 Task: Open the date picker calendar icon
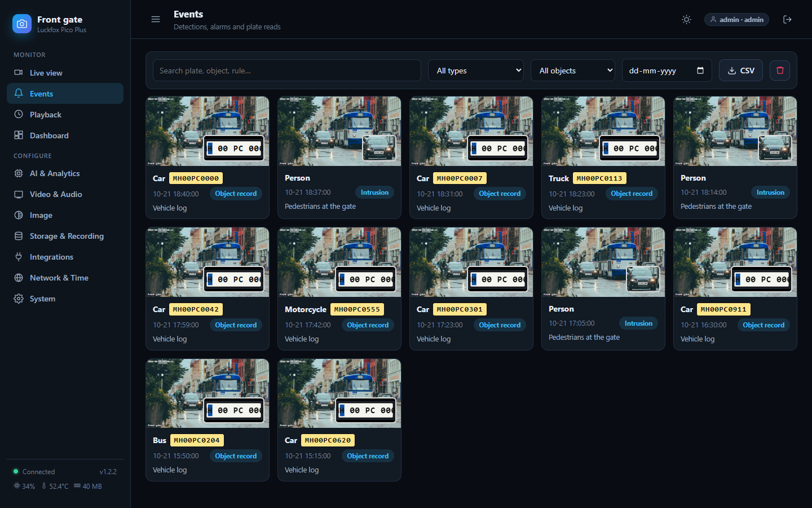tap(700, 71)
